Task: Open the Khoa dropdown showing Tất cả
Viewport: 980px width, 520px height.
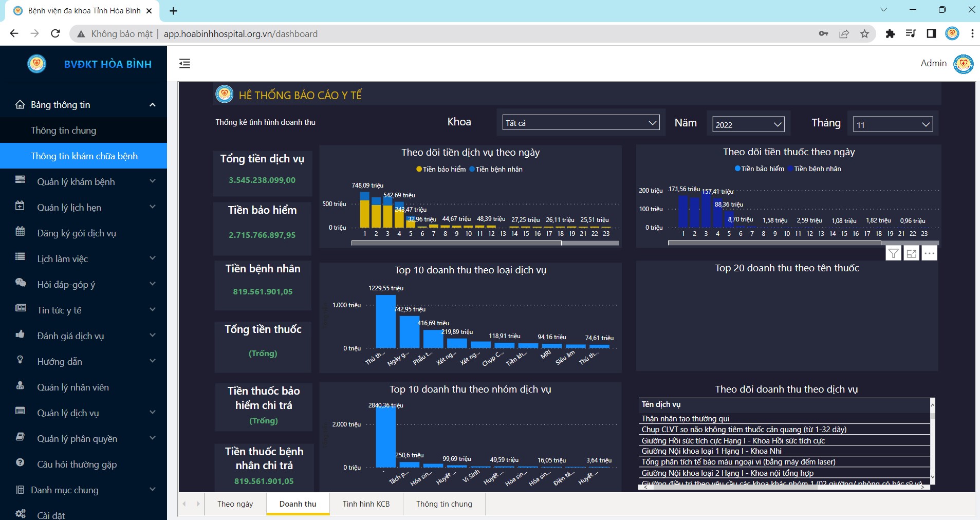Action: tap(581, 123)
